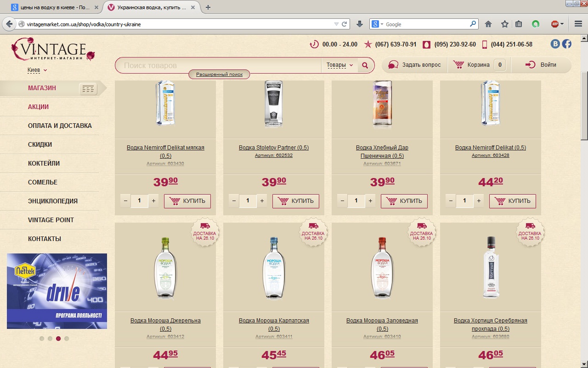This screenshot has height=368, width=588.
Task: Open the Водка Хортиця Серебряная прохлада link
Action: click(491, 325)
